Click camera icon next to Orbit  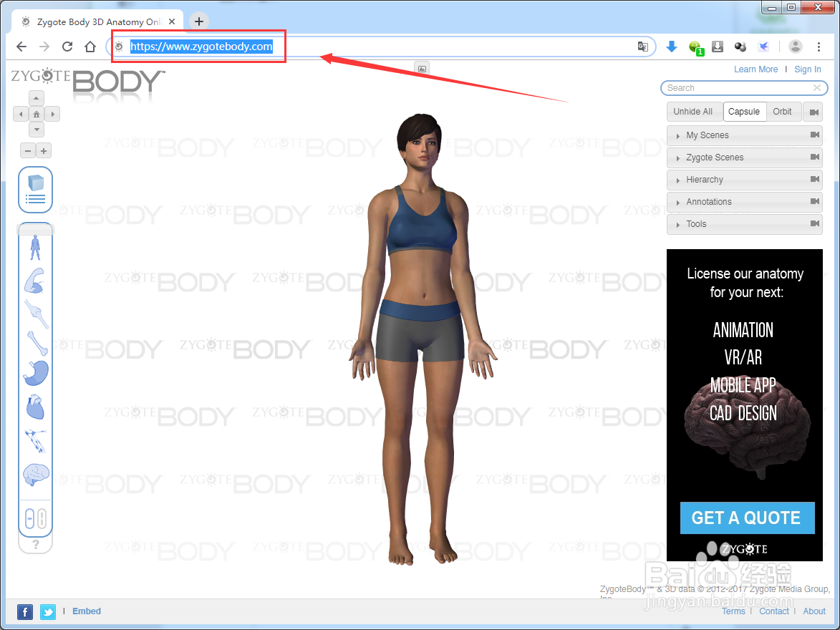tap(814, 112)
